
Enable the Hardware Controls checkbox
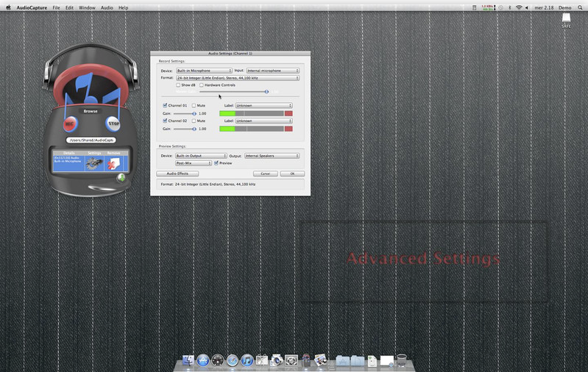click(x=202, y=85)
